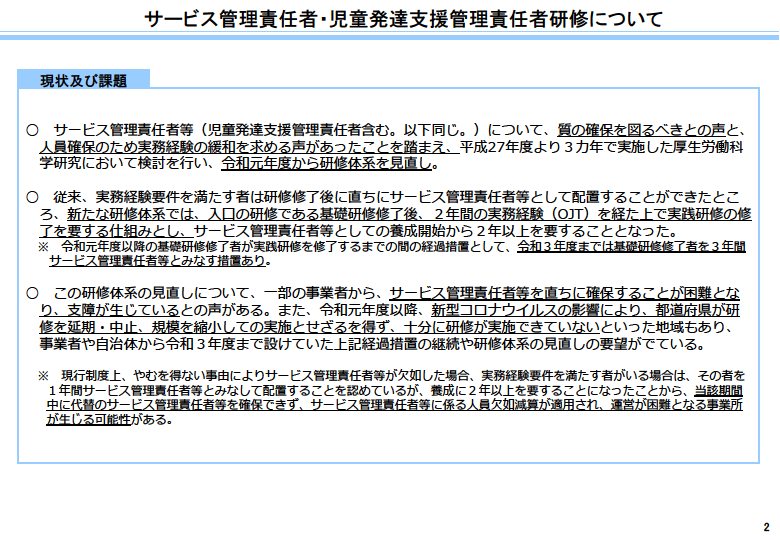Viewport: 780px width, 540px height.
Task: Click underlined サービス管理責任者等を直ちに確保することが困難
Action: 550,293
